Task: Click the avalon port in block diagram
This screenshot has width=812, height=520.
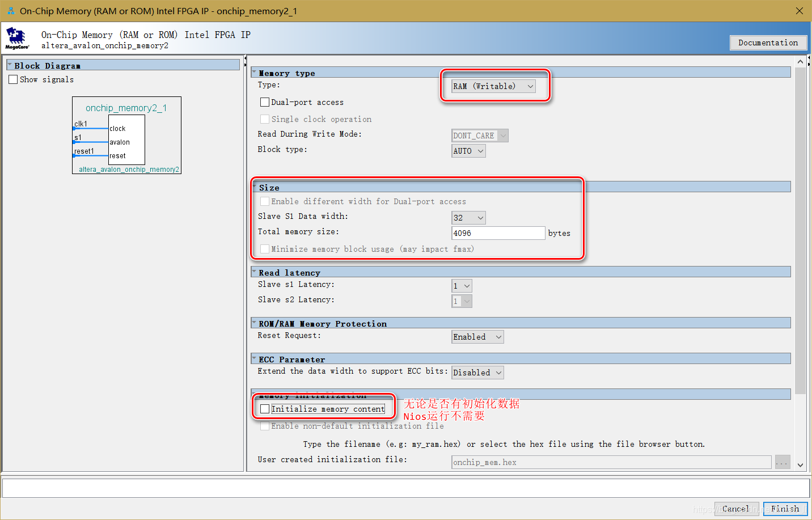Action: pyautogui.click(x=120, y=142)
